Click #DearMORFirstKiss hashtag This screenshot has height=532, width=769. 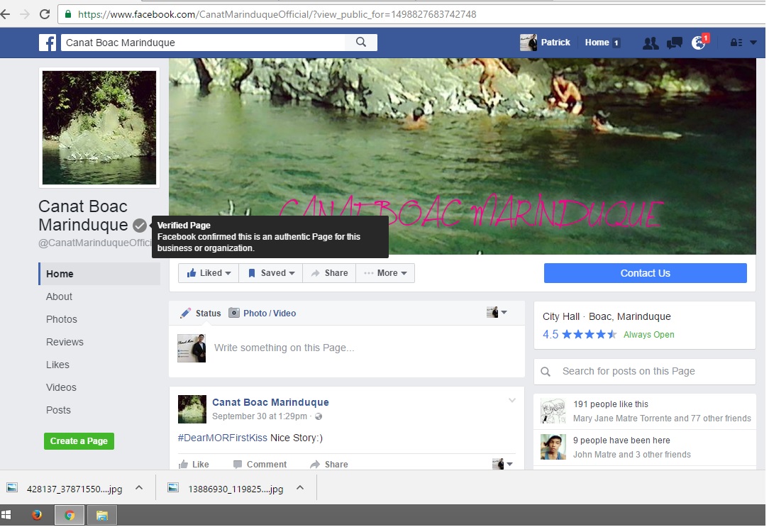click(222, 438)
